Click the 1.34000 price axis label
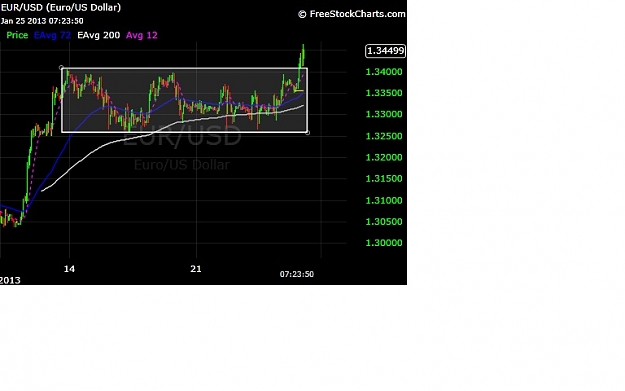Screen dimensions: 625x391 [384, 72]
